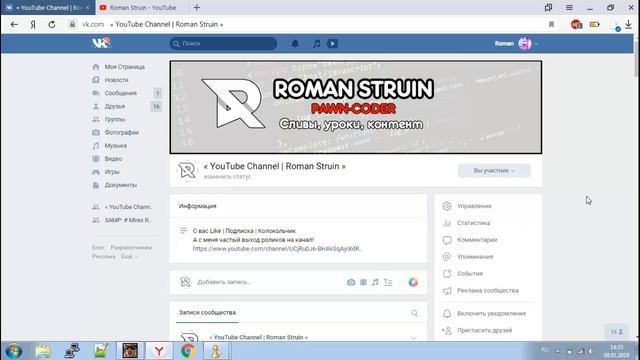The width and height of the screenshot is (640, 360).
Task: Open browser downloads arrow icon
Action: (x=629, y=24)
